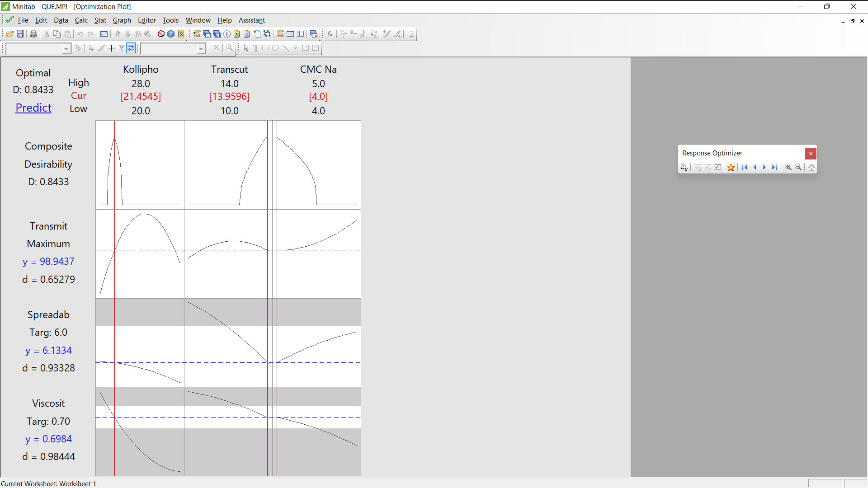Click zoom out magnifier in Response Optimizer

[x=798, y=167]
